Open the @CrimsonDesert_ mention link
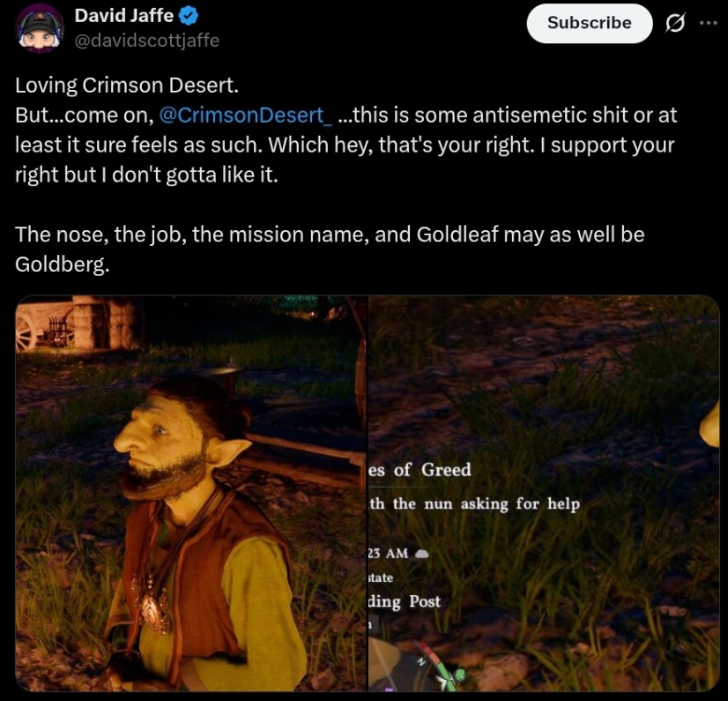The width and height of the screenshot is (728, 701). tap(246, 115)
